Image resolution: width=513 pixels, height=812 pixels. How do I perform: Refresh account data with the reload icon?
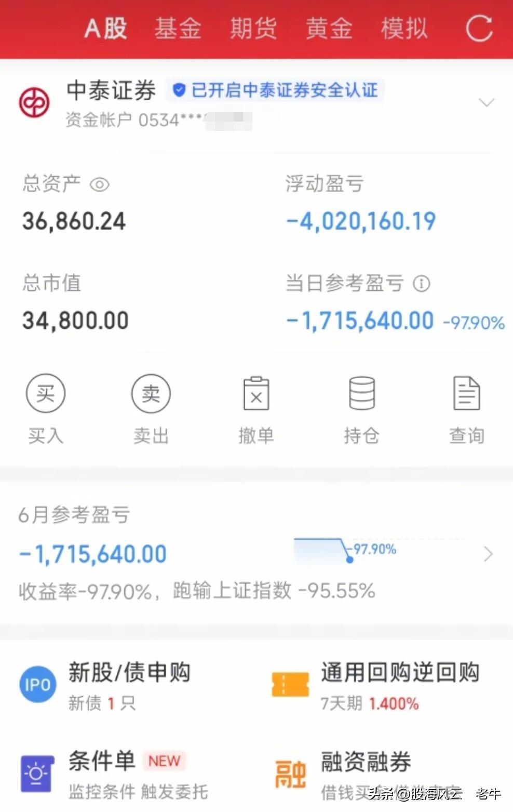tap(479, 28)
